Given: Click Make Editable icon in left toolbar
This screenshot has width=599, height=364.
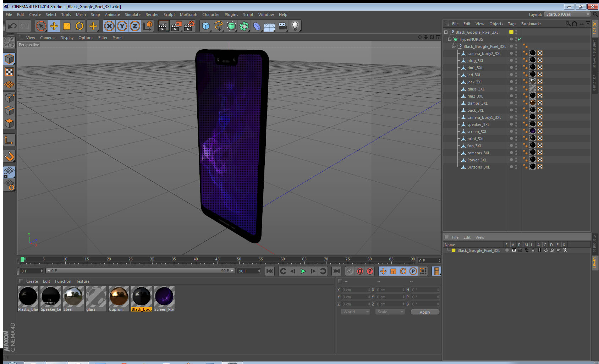Looking at the screenshot, I should coord(9,43).
